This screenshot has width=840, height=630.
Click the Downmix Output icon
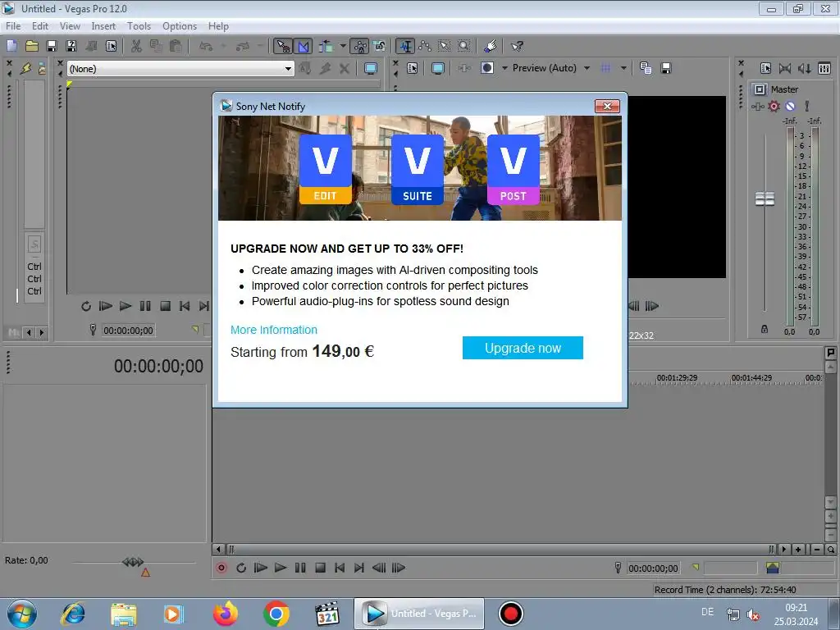pos(785,68)
